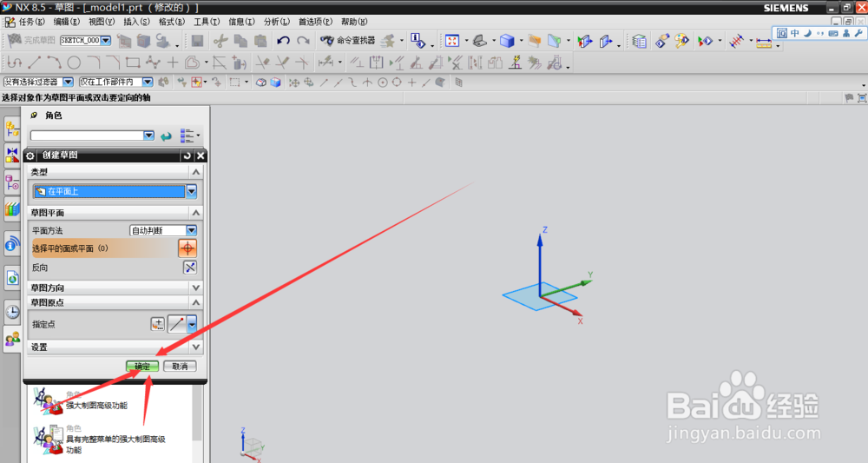868x463 pixels.
Task: Click the shaded blue cube render icon
Action: point(507,41)
